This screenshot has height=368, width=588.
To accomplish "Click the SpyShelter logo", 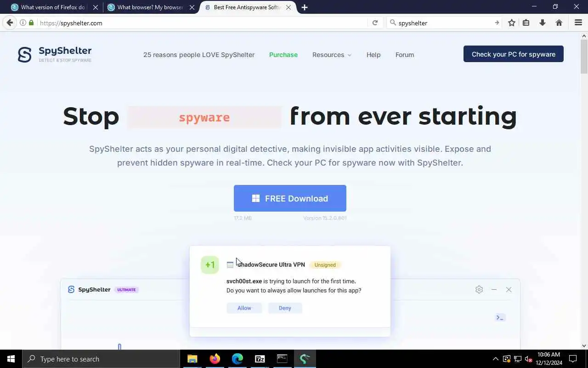I will 55,54.
